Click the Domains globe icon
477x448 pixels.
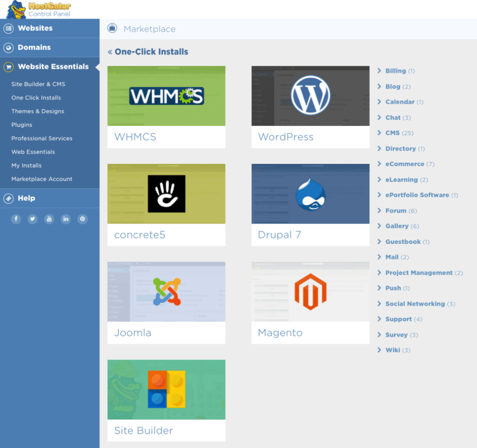pos(9,48)
